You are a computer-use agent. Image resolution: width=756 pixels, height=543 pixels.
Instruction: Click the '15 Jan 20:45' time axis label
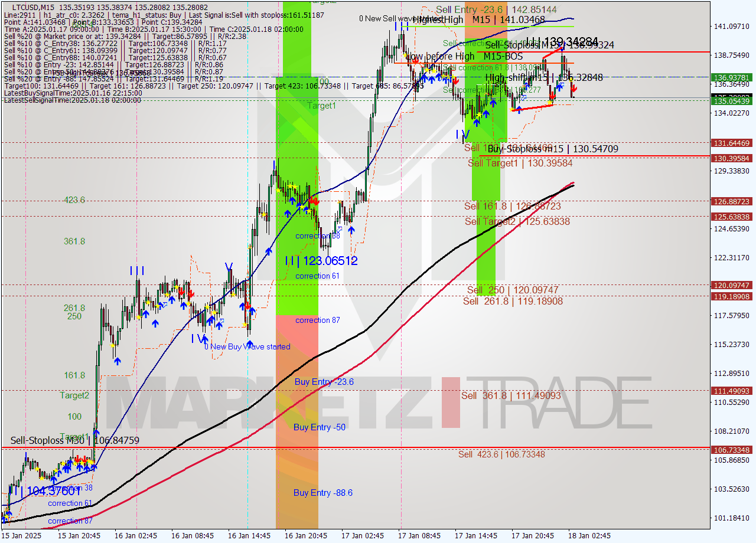80,536
